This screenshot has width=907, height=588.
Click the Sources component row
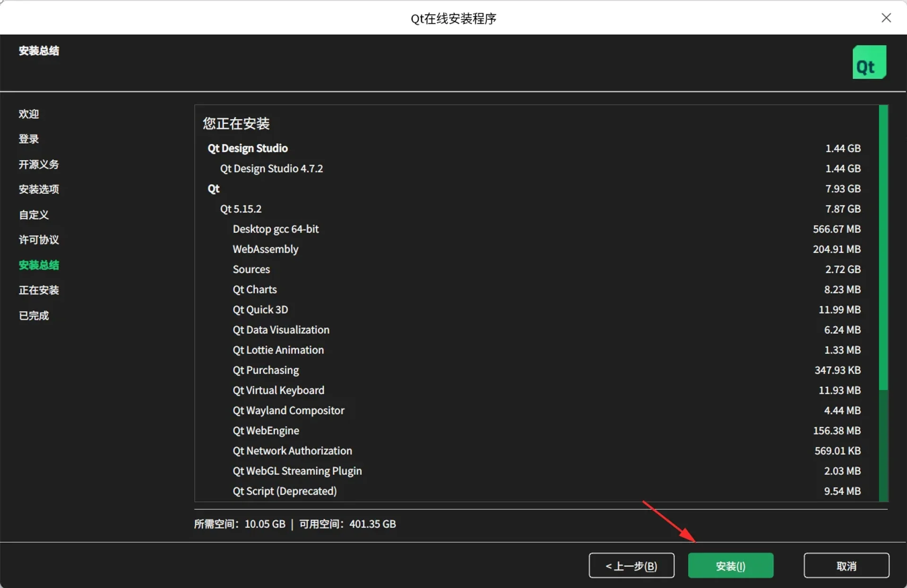251,269
